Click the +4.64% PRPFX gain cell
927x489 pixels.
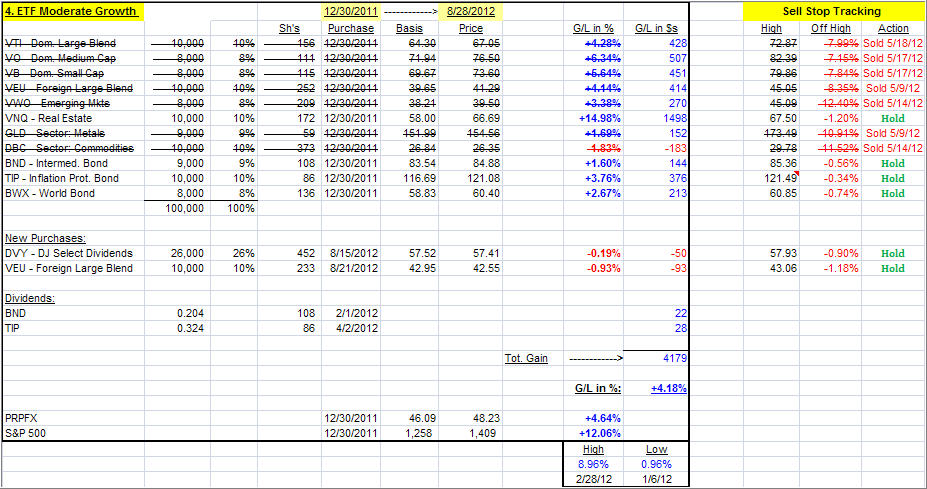click(x=593, y=418)
